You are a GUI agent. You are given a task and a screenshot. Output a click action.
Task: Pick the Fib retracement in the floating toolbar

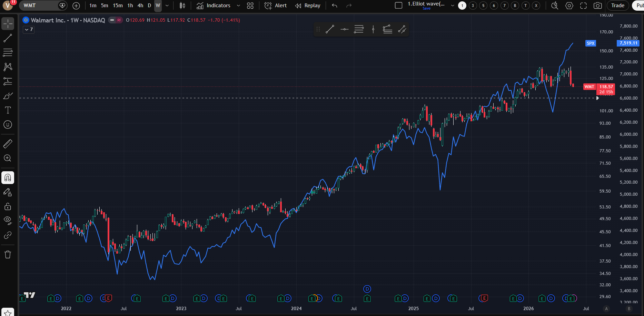pos(359,29)
